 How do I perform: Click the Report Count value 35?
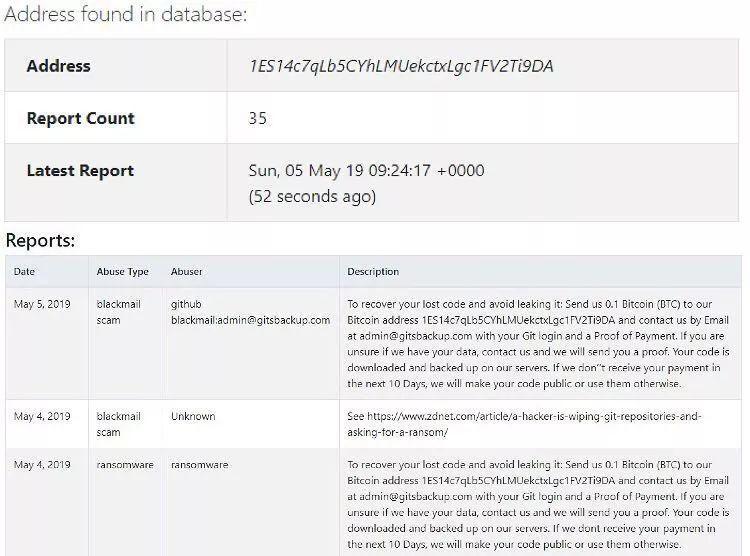(x=257, y=118)
